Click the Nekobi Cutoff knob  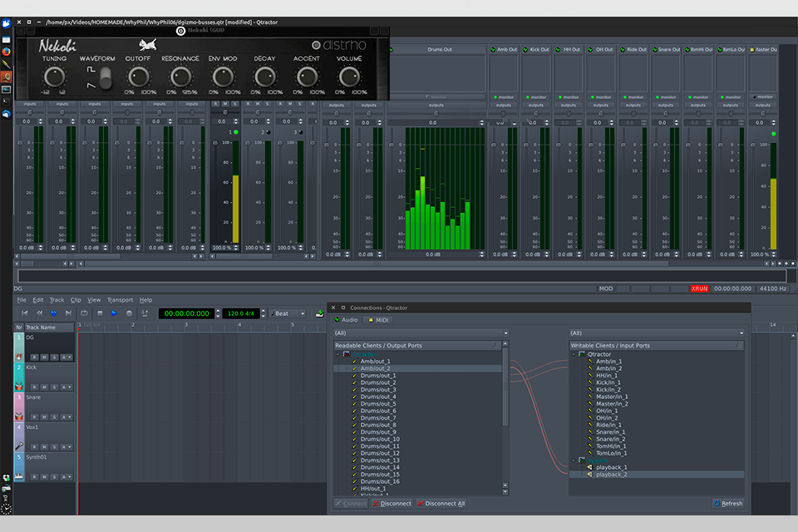pyautogui.click(x=139, y=77)
